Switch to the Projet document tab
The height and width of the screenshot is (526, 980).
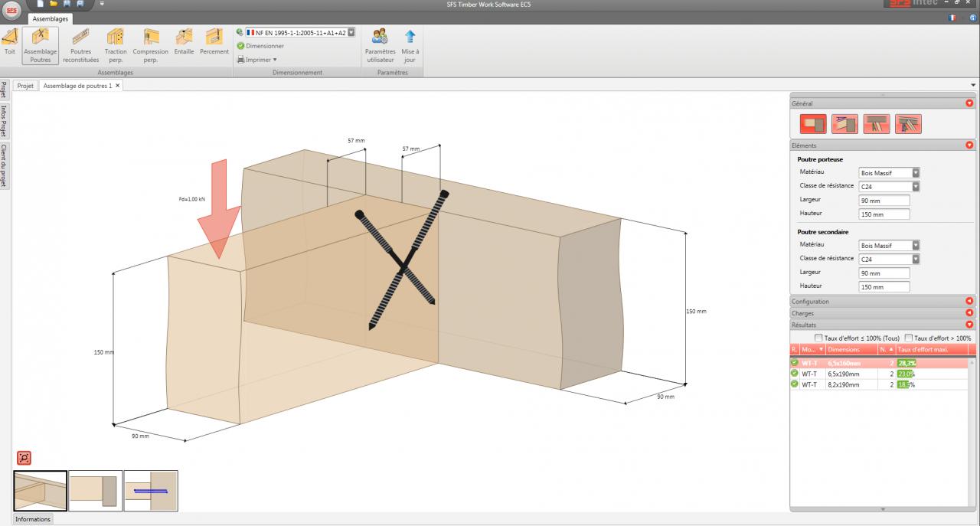[25, 86]
